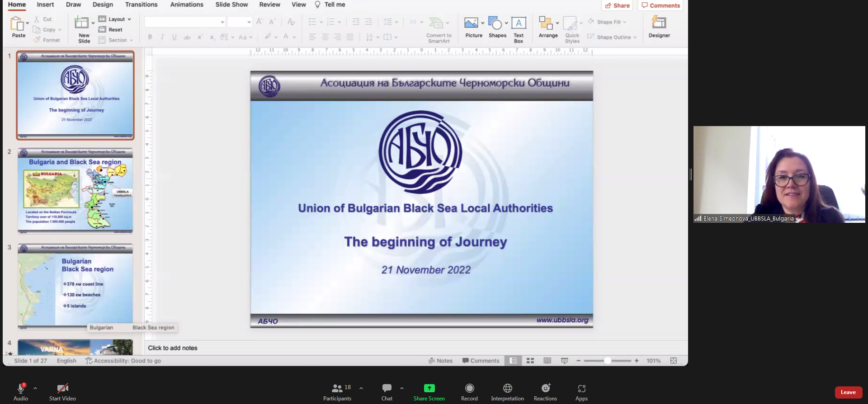Open Zoom Reactions
Viewport: 868px width, 404px height.
[x=546, y=392]
